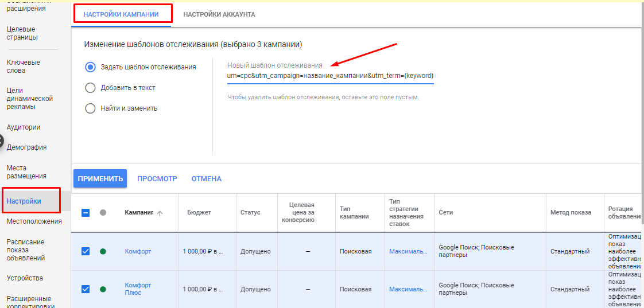The height and width of the screenshot is (308, 644).
Task: Open 'Максималь...' bid strategy link in Комфорт row
Action: point(408,251)
